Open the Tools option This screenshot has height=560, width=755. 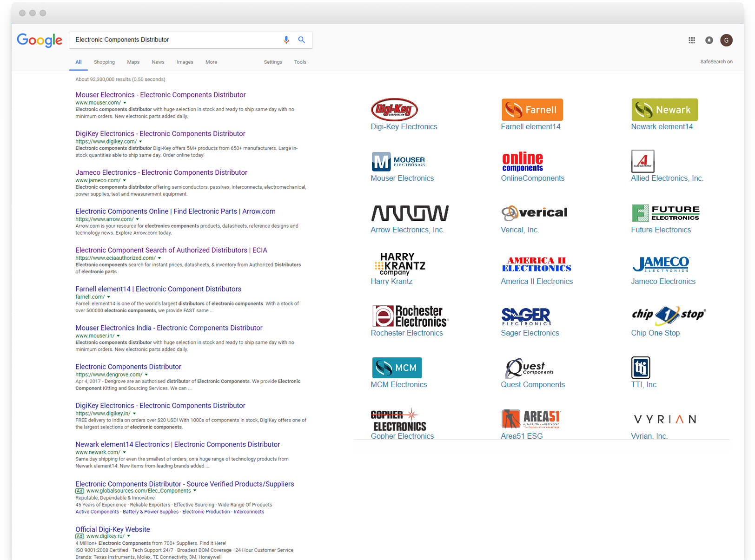click(x=300, y=62)
